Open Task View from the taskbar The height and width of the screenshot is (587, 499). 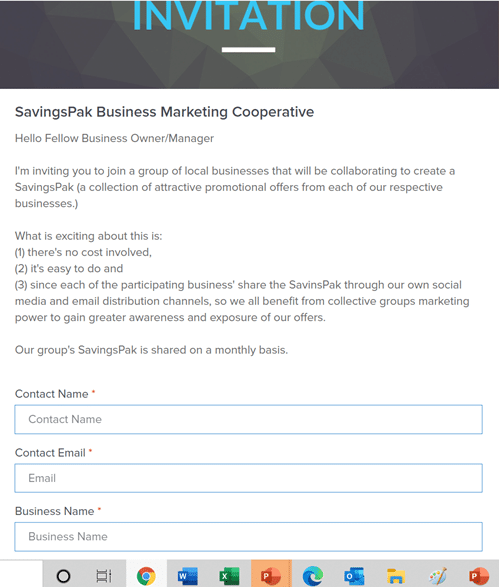pos(104,576)
